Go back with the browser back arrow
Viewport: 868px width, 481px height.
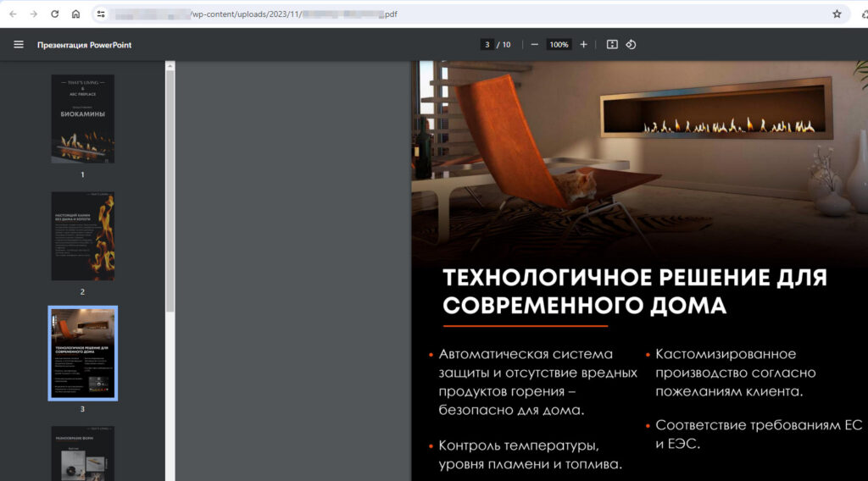tap(12, 14)
